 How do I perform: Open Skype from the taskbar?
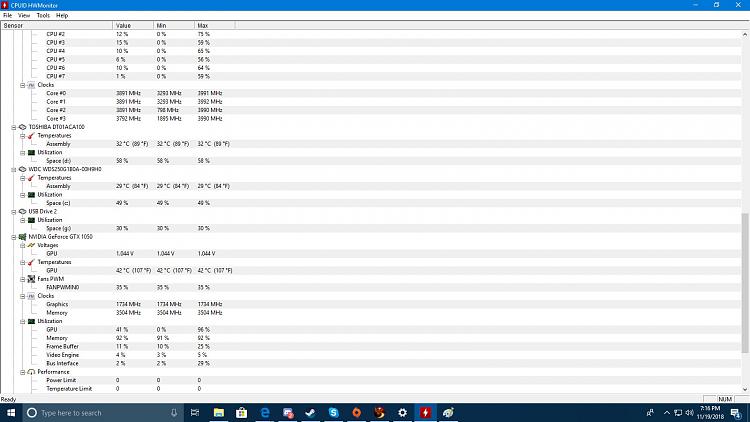333,412
